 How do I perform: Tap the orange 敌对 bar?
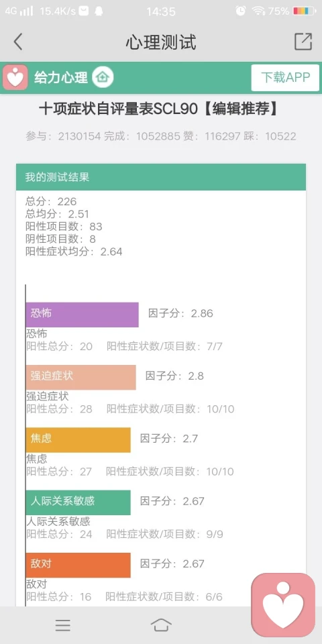pos(78,565)
